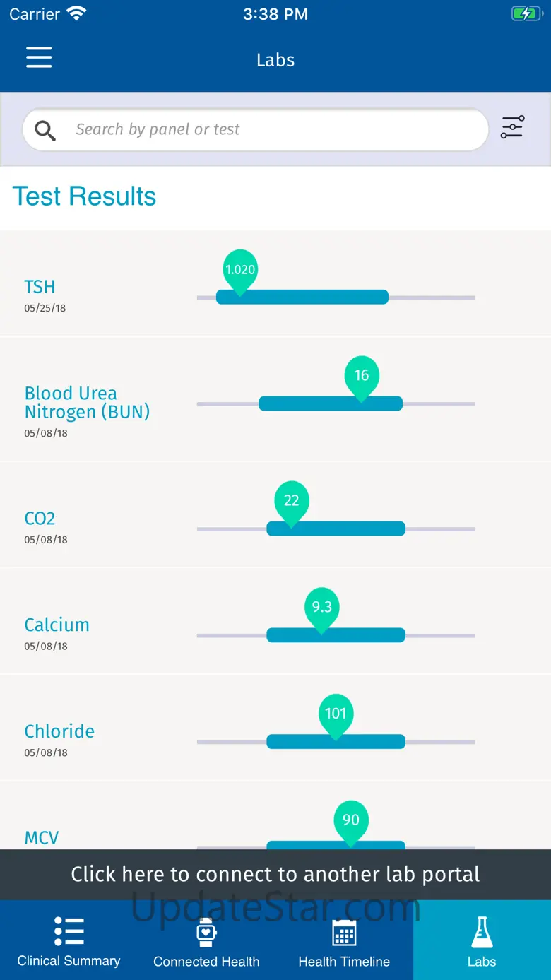551x980 pixels.
Task: Open the TSH test result
Action: tap(275, 283)
